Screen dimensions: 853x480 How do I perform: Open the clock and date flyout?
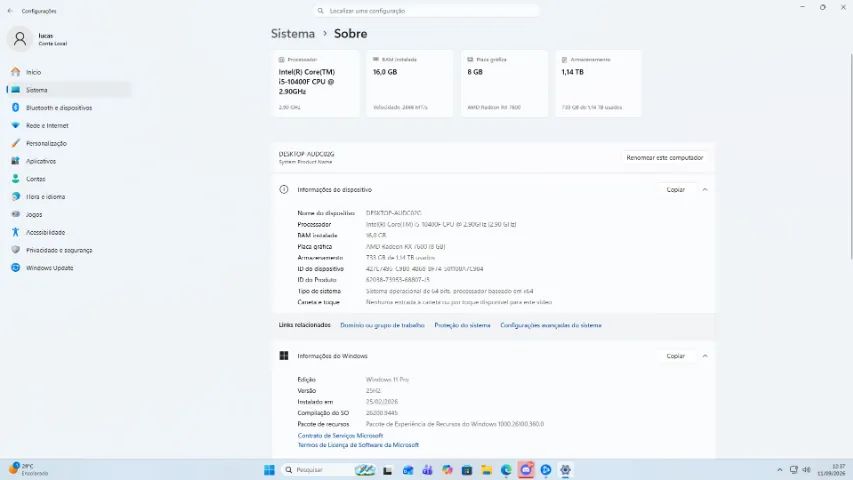tap(831, 470)
